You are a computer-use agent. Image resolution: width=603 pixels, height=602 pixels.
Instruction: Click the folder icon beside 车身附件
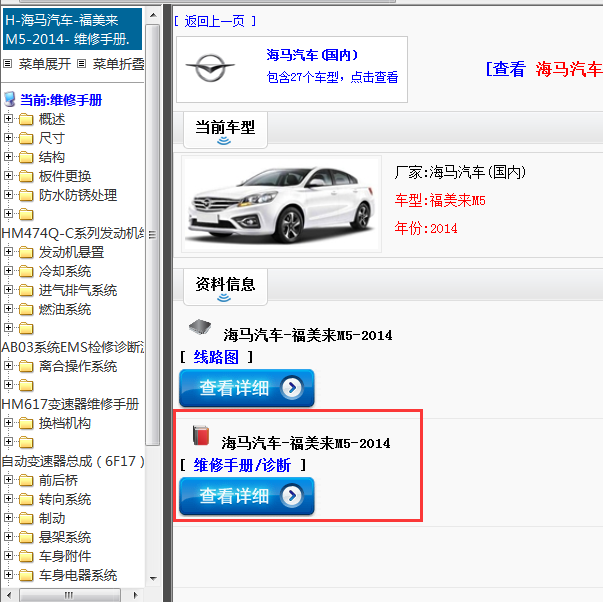click(x=26, y=556)
